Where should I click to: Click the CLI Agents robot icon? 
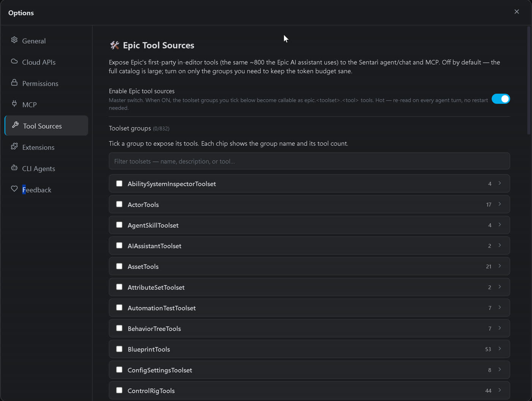14,167
